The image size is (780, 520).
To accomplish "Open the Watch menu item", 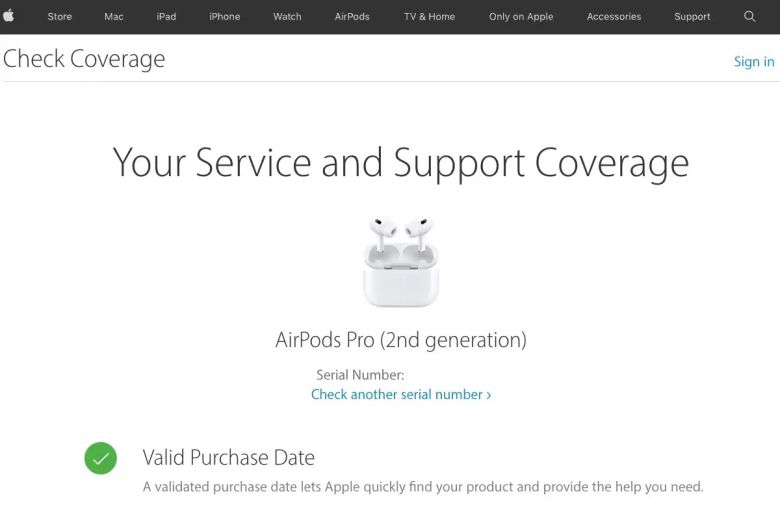I will tap(287, 17).
